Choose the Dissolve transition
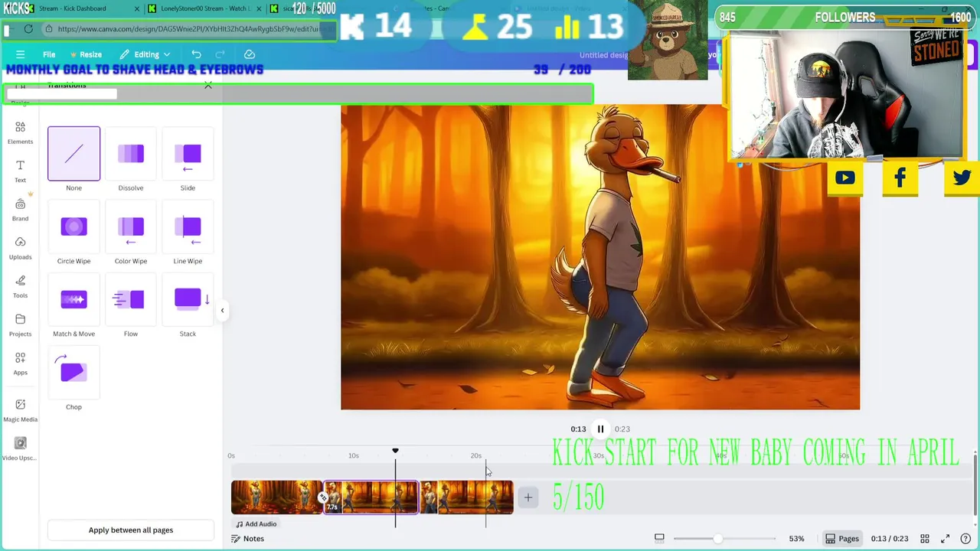980x551 pixels. pos(131,154)
